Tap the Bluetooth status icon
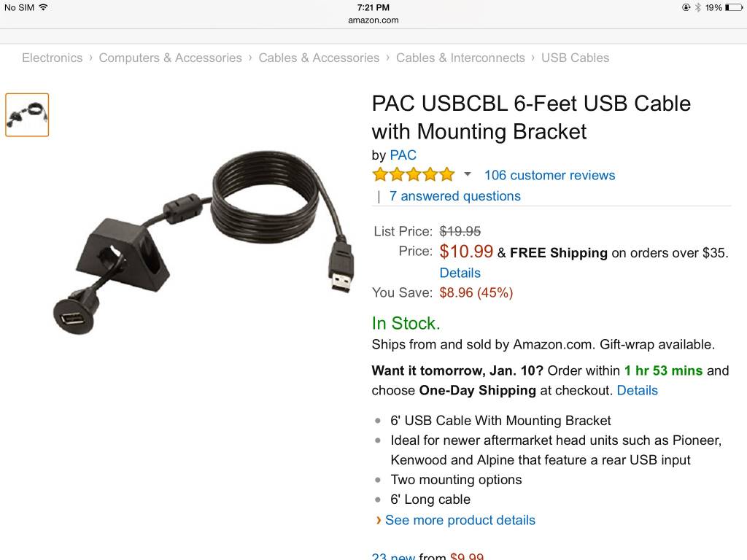The width and height of the screenshot is (747, 560). pos(698,7)
